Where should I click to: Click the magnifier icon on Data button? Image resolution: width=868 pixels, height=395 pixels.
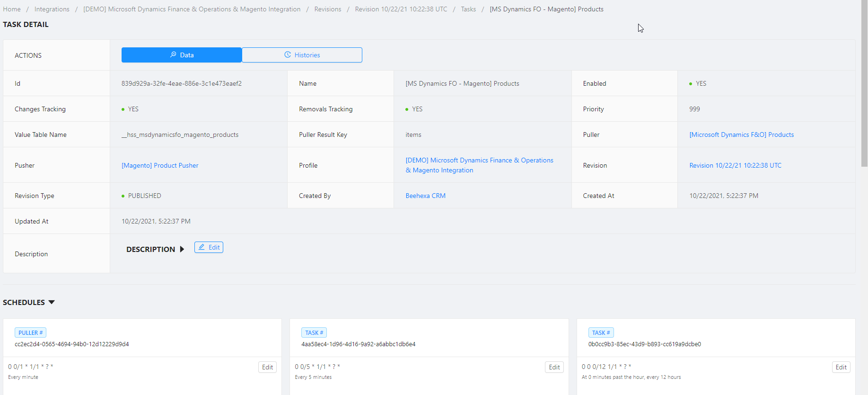point(173,55)
